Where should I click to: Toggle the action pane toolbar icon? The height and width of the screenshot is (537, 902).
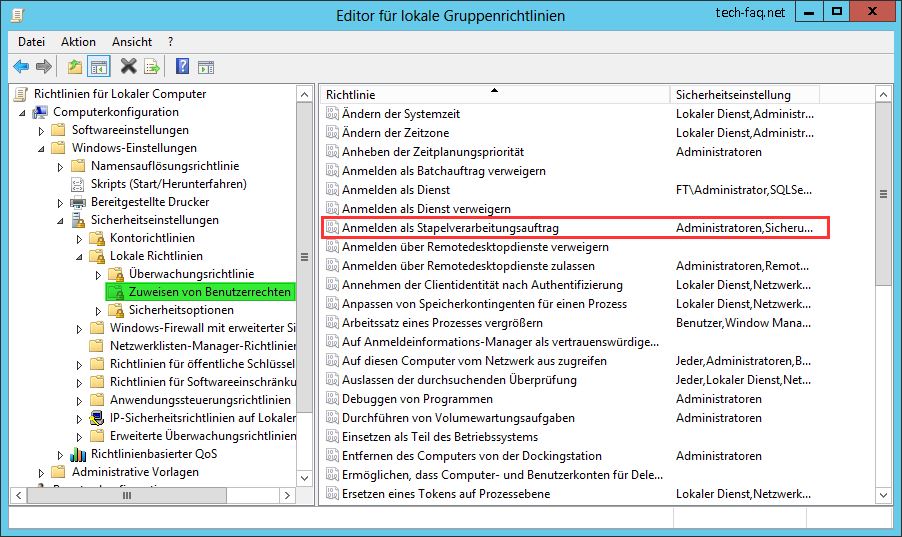[206, 67]
